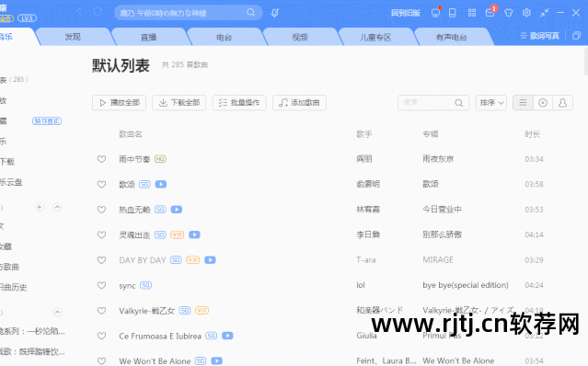Open the mobile phone icon in header
This screenshot has height=366, width=588.
[453, 13]
